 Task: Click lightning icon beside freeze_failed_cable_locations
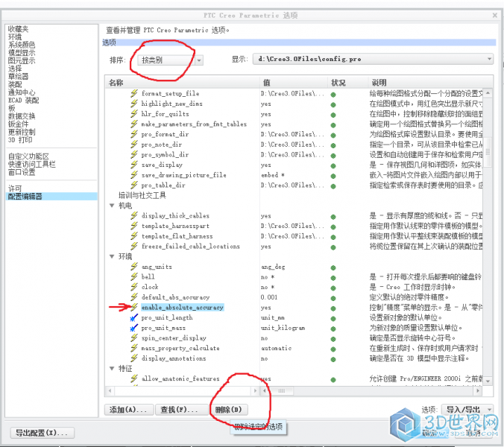pos(134,247)
